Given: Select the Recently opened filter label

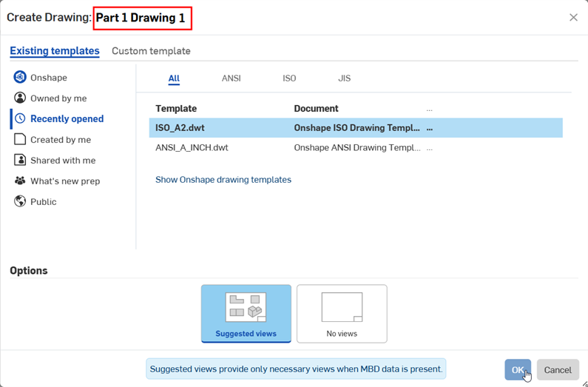Looking at the screenshot, I should (x=67, y=119).
